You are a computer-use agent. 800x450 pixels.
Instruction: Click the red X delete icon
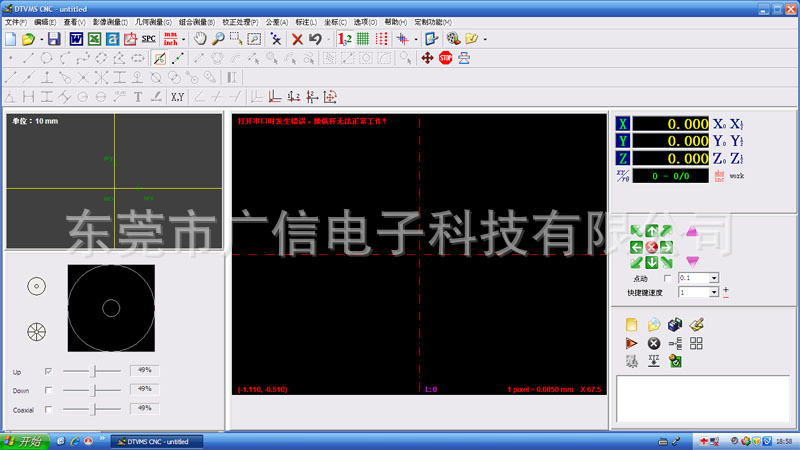point(297,39)
